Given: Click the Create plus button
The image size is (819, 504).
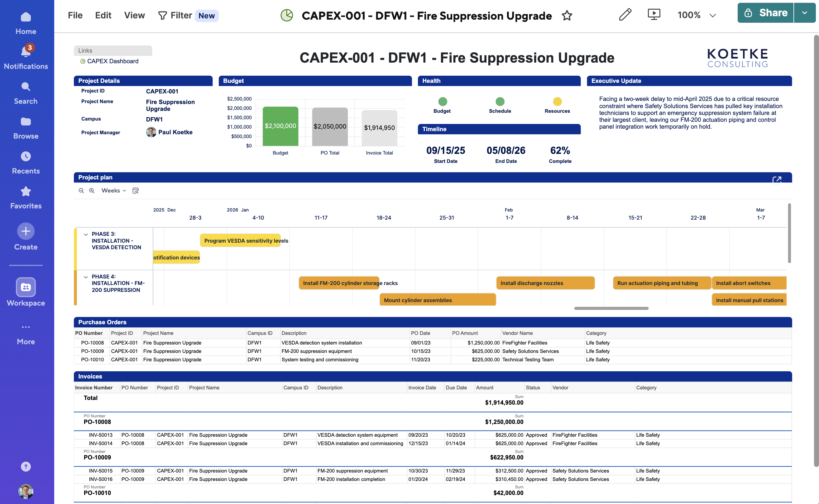Looking at the screenshot, I should (26, 231).
